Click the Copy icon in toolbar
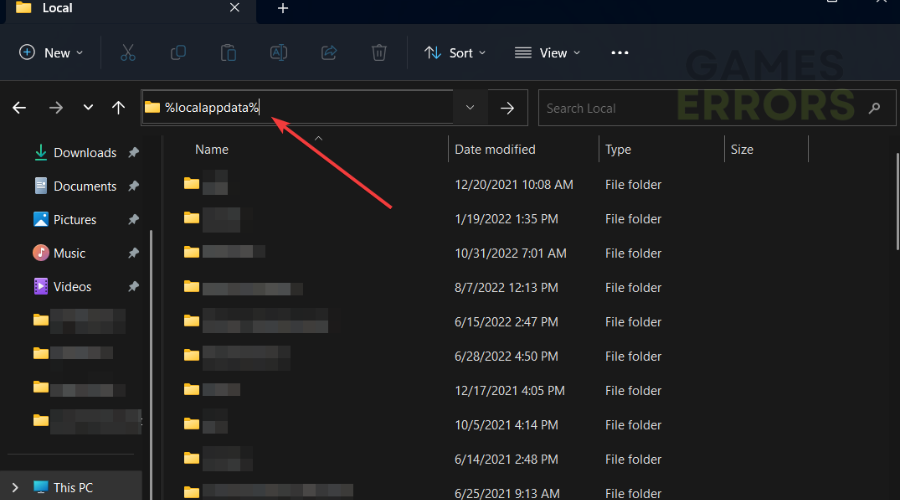900x500 pixels. (178, 52)
